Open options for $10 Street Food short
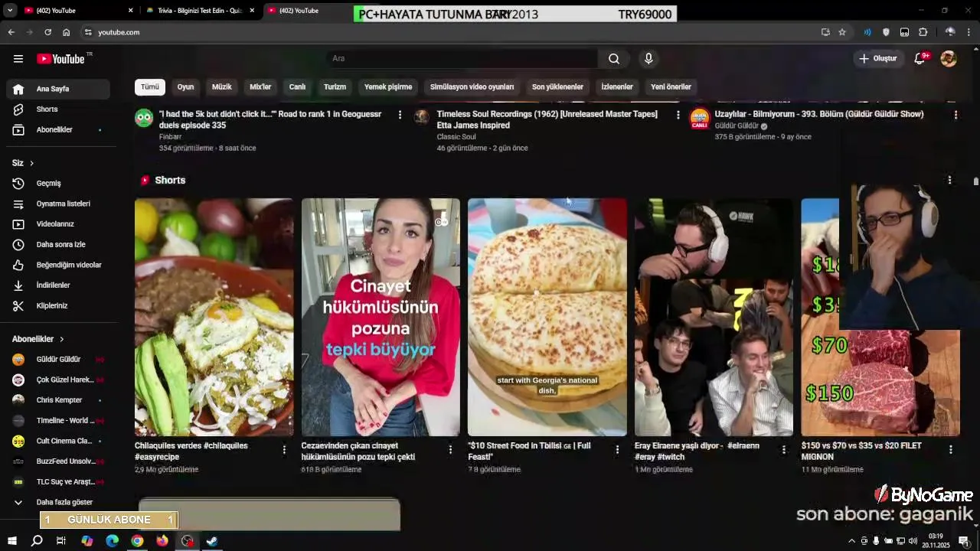Viewport: 980px width, 551px height. coord(617,450)
